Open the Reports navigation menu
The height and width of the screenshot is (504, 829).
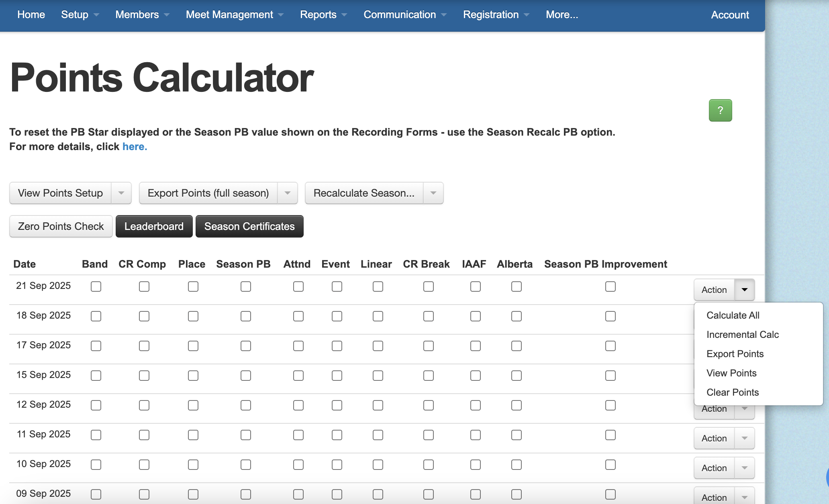[323, 15]
